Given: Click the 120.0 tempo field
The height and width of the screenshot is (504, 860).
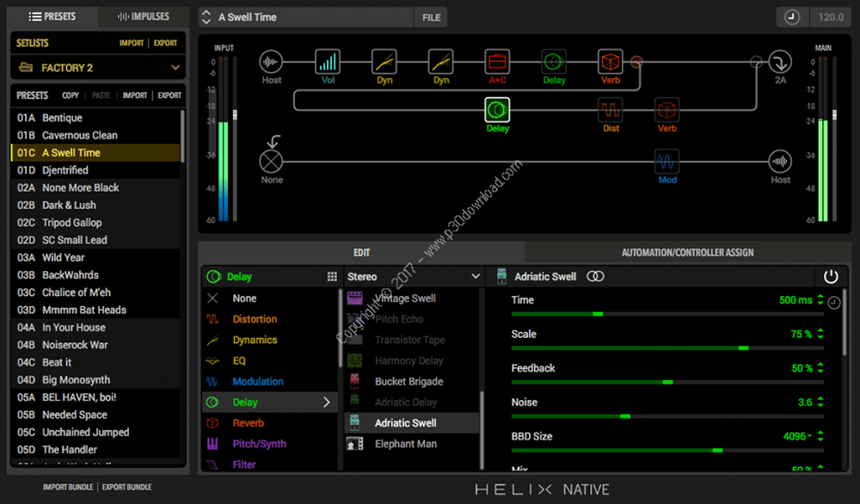Looking at the screenshot, I should point(831,17).
